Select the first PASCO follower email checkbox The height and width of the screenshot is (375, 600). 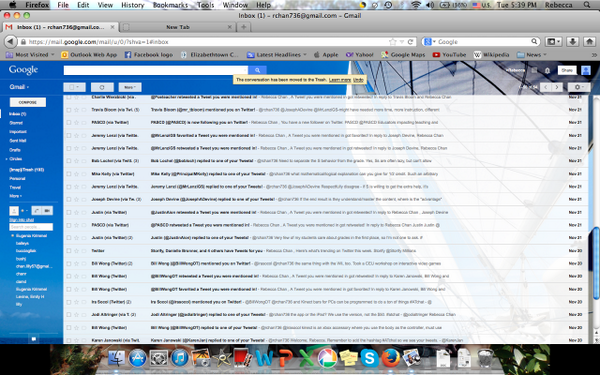pyautogui.click(x=69, y=122)
